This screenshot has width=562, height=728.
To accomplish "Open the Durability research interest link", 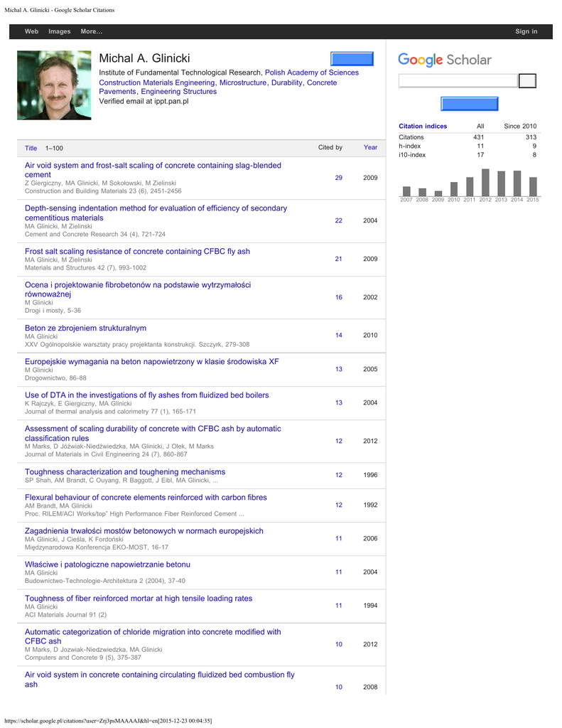I will (x=286, y=82).
